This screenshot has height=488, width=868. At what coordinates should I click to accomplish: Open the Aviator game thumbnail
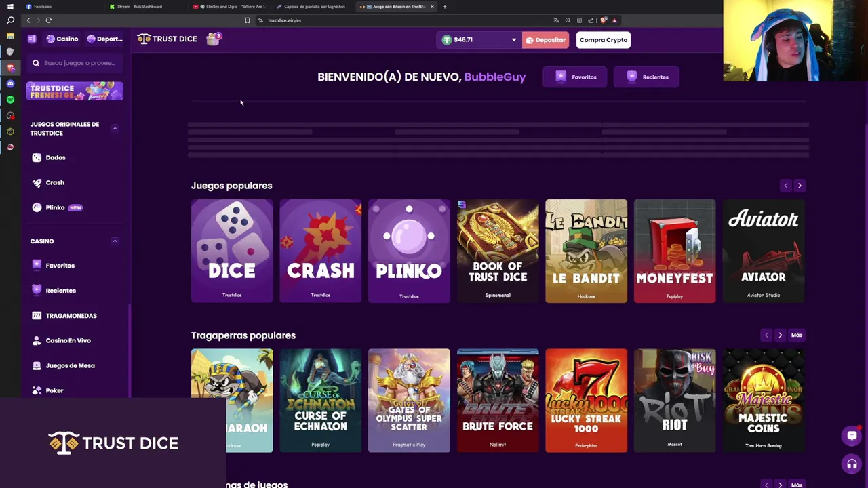click(763, 251)
